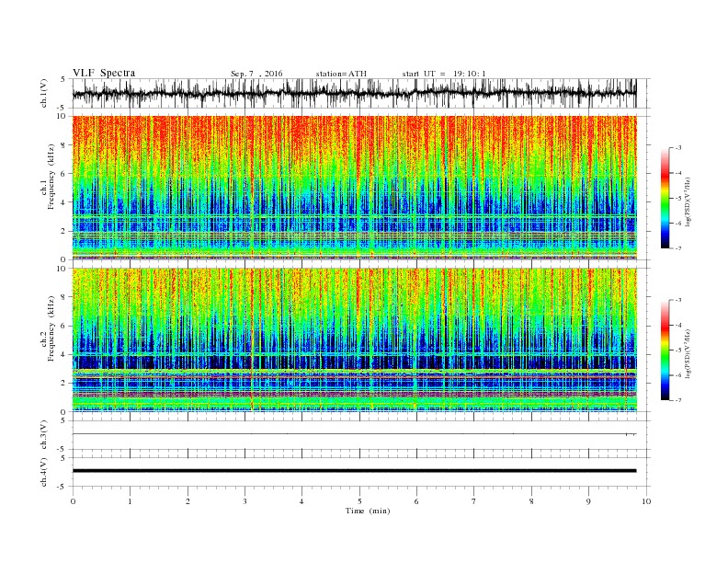The height and width of the screenshot is (563, 728).
Task: Click the "station=ATH" header label
Action: (x=341, y=74)
